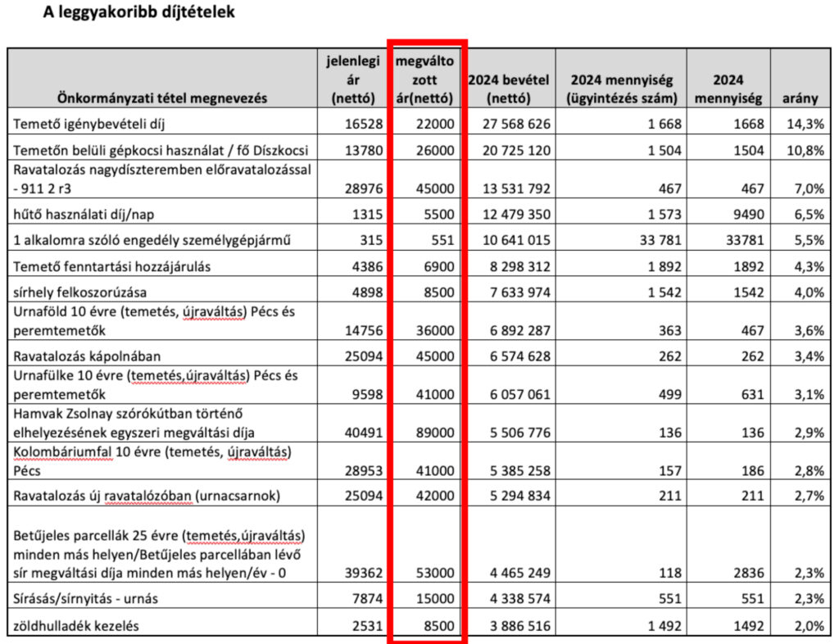Click the 'jelenlegi ár (nettó)' column header

point(353,79)
